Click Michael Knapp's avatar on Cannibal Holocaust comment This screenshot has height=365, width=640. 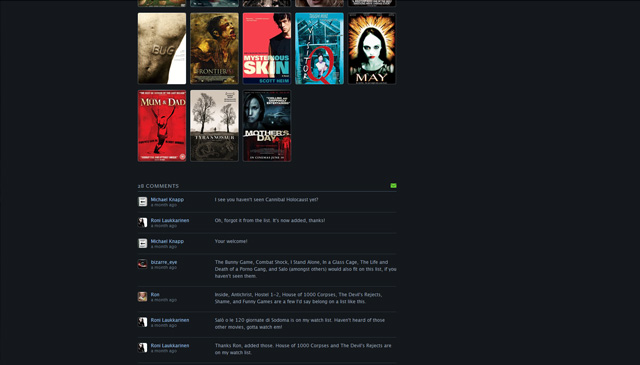[x=142, y=202]
